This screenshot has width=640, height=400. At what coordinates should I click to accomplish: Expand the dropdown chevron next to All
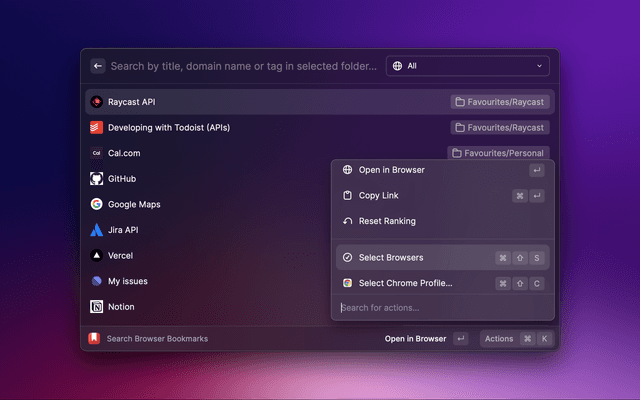point(540,66)
